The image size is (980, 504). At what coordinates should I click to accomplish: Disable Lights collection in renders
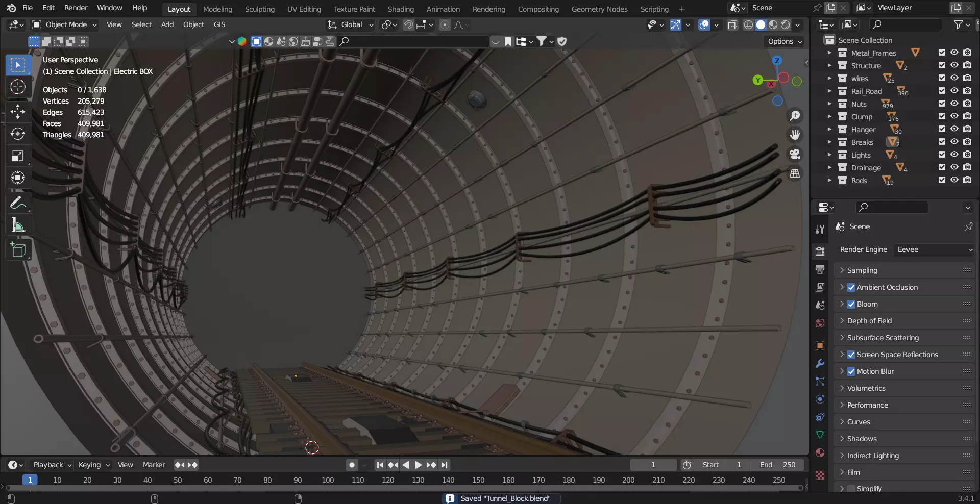[x=967, y=155]
